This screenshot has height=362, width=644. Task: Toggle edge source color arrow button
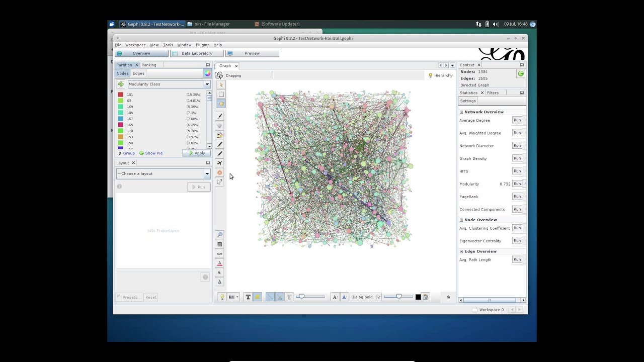270,297
